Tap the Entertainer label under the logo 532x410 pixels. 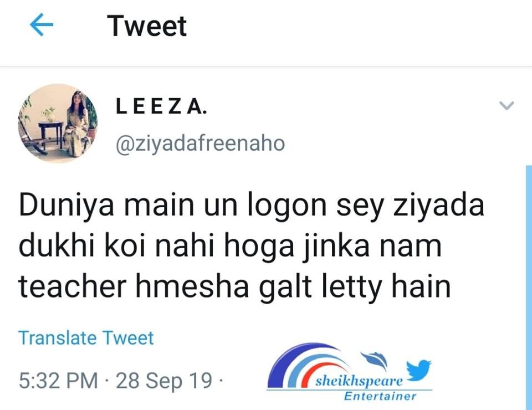click(x=380, y=396)
